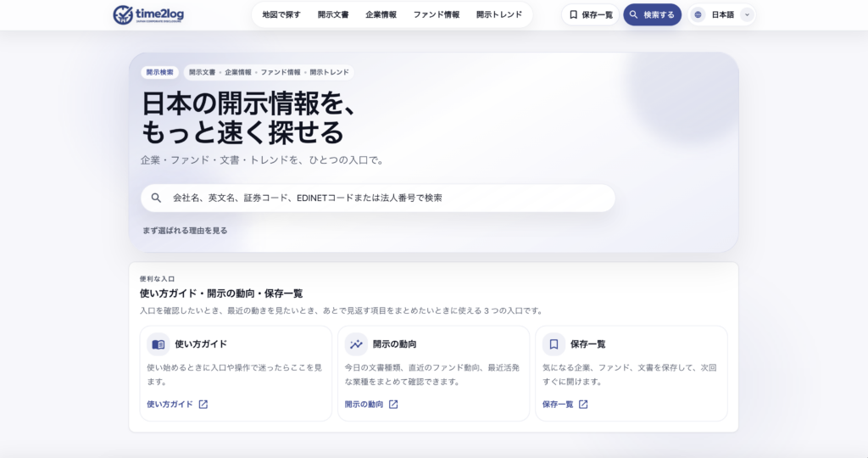
Task: Click the book icon on 使い方ガイド card
Action: pyautogui.click(x=159, y=344)
